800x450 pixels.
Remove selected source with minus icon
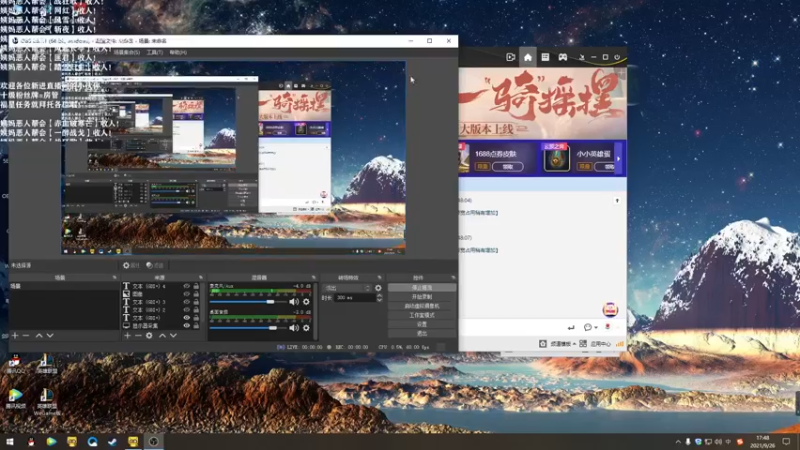[x=138, y=335]
